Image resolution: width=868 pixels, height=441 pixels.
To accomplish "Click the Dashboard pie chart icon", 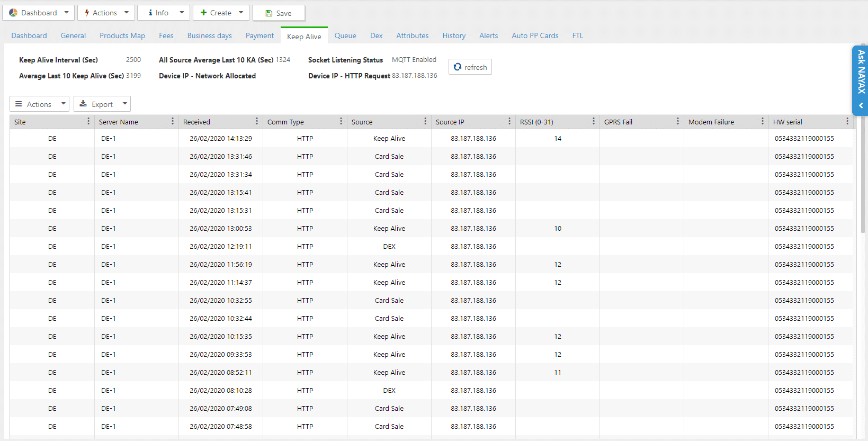I will [x=13, y=13].
